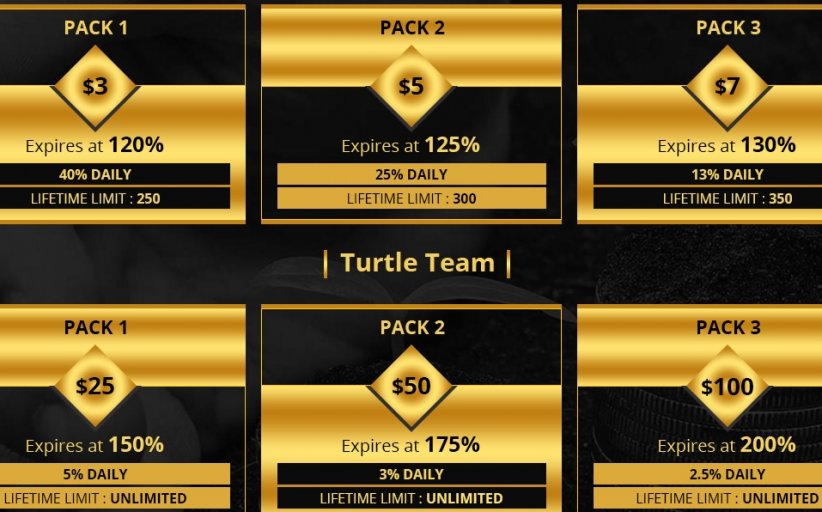Click the 40% DAILY bar
Screen dimensions: 822x512
tap(95, 174)
